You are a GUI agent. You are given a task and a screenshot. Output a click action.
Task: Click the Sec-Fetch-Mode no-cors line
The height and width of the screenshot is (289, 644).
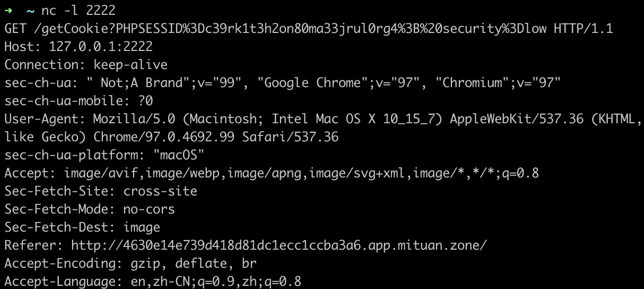pos(90,209)
